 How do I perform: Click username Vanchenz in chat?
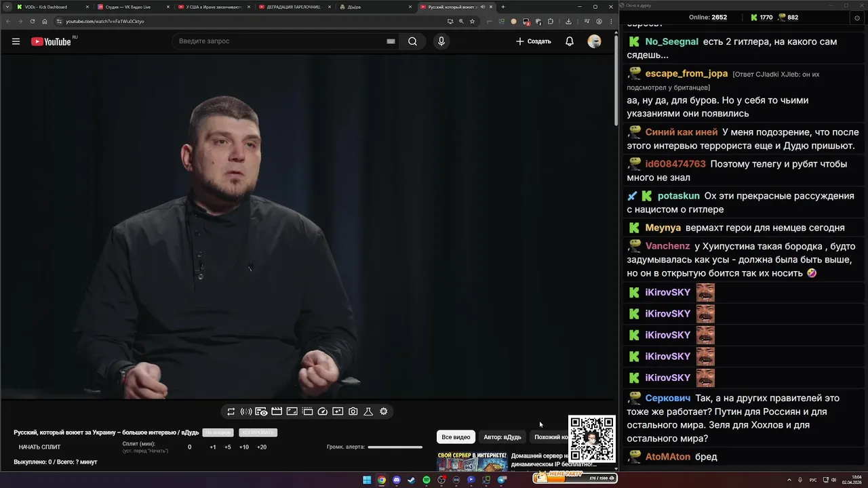(x=667, y=246)
